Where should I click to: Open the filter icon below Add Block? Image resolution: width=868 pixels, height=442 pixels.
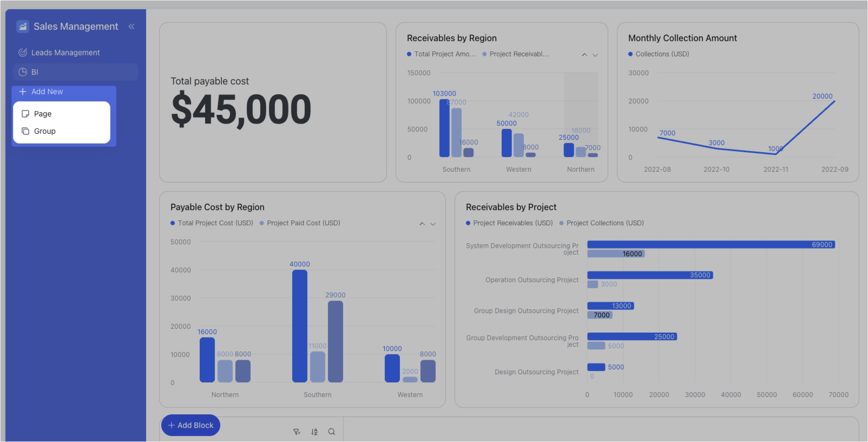click(297, 432)
